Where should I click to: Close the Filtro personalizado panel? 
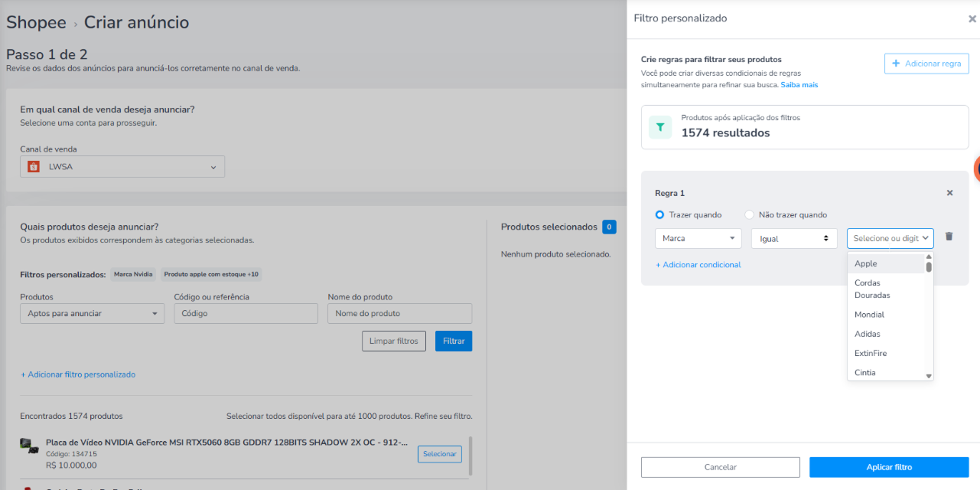tap(972, 19)
